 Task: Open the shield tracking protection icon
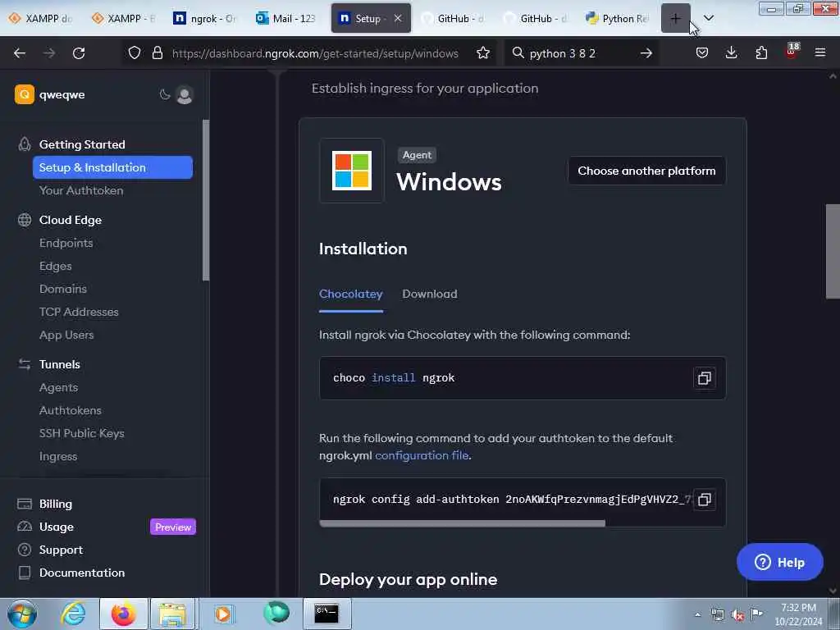click(135, 53)
